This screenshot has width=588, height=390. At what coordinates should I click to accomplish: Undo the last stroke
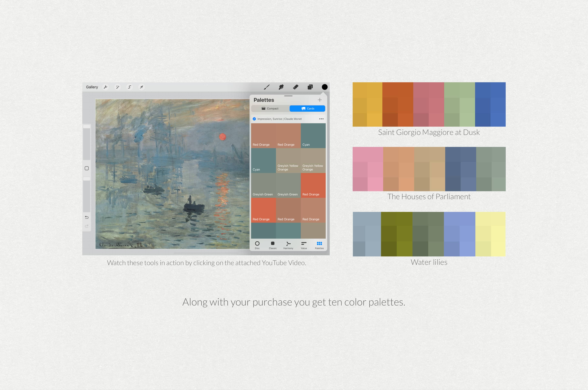point(87,217)
